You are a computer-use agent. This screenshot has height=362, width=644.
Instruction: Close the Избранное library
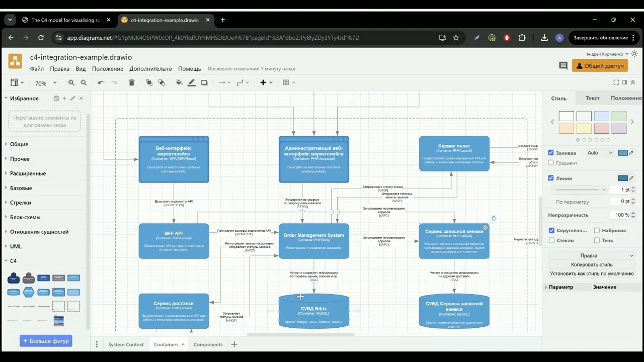(81, 99)
